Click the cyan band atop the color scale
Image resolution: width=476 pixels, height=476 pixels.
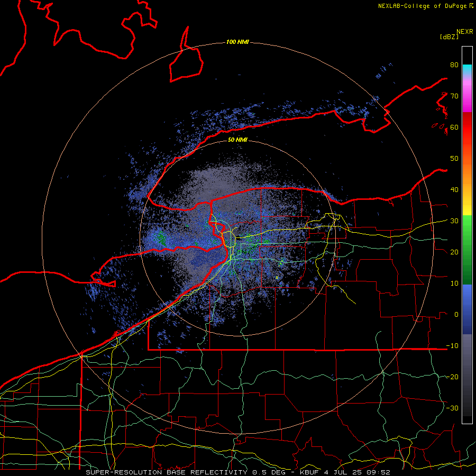[x=467, y=69]
